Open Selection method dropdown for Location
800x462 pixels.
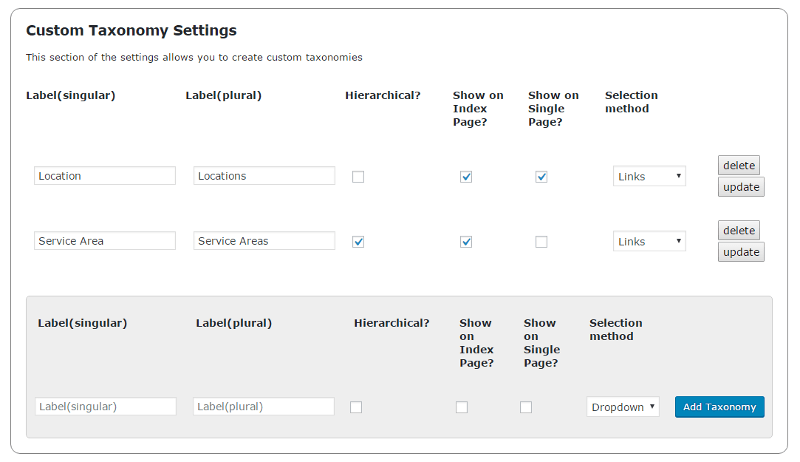coord(649,177)
